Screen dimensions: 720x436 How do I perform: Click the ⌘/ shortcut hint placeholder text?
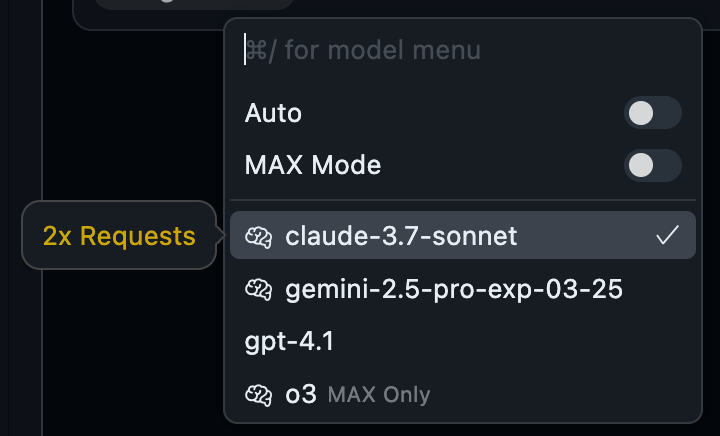tap(364, 50)
